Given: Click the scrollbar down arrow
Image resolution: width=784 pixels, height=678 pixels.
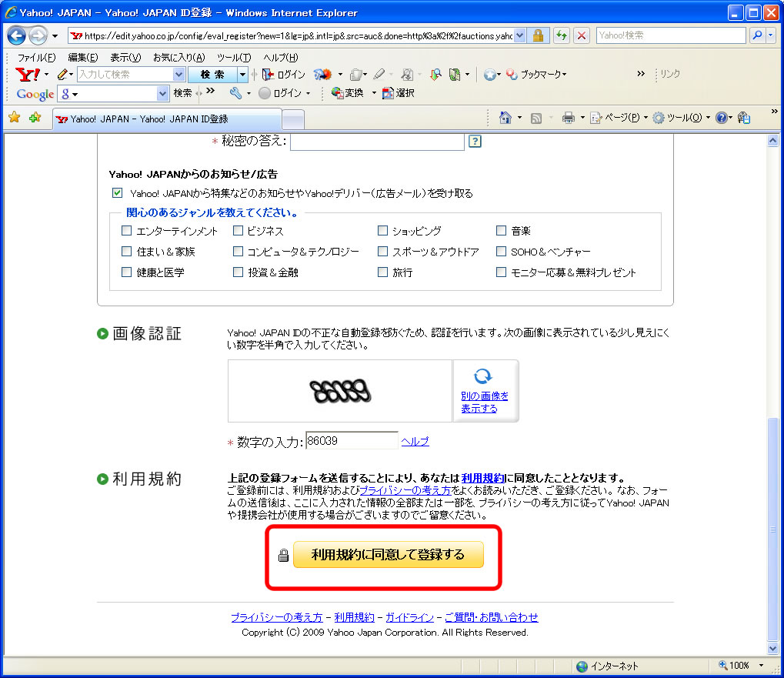Looking at the screenshot, I should pos(772,649).
